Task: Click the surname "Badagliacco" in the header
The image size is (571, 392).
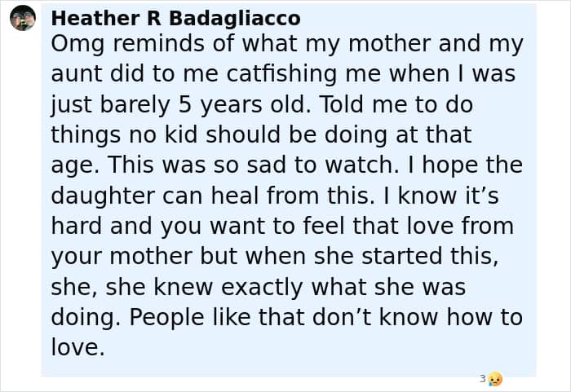Action: [235, 18]
